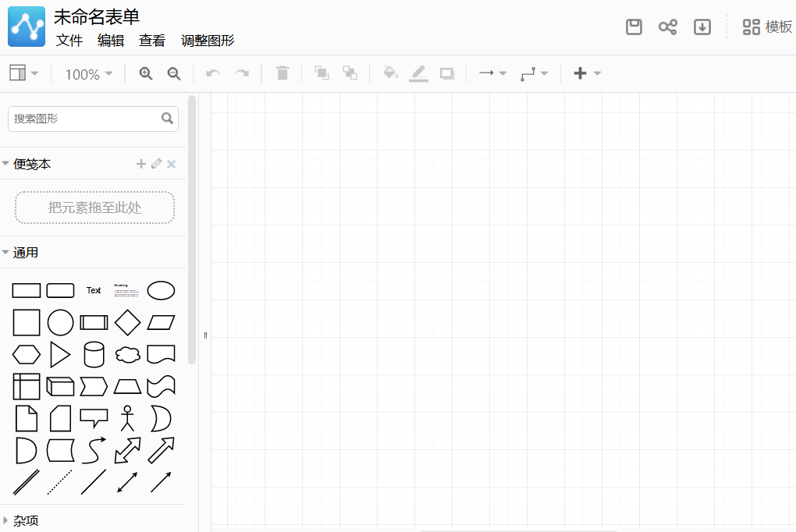Close the 便笺本 scratchpad with X
Screen dimensions: 796x532
click(172, 164)
